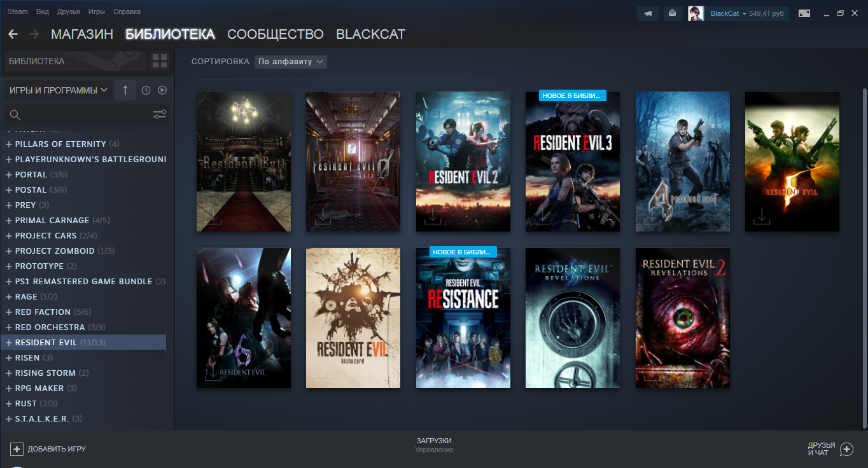Select PROJECT ZOMBOID collection row
The width and height of the screenshot is (868, 468).
(83, 251)
